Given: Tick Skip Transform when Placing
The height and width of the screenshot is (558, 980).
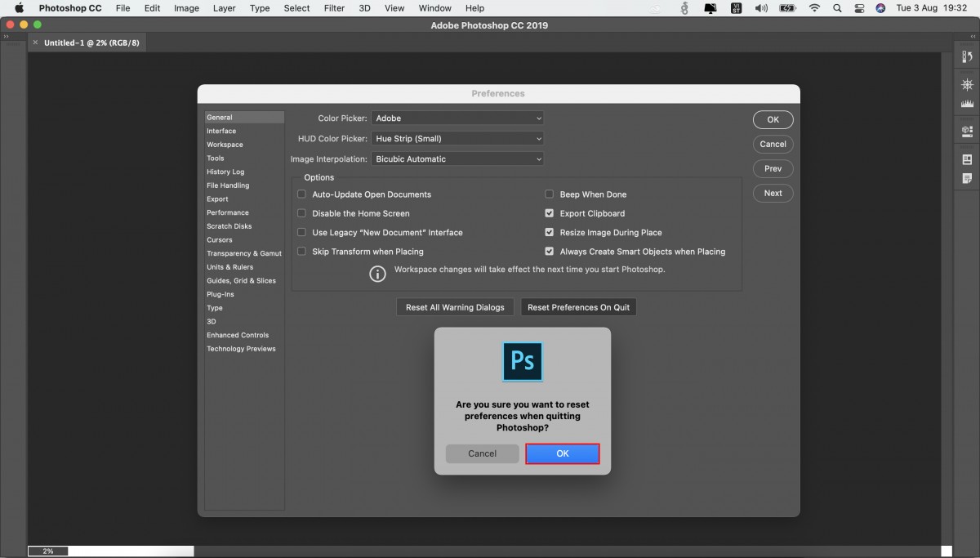Looking at the screenshot, I should pos(301,252).
